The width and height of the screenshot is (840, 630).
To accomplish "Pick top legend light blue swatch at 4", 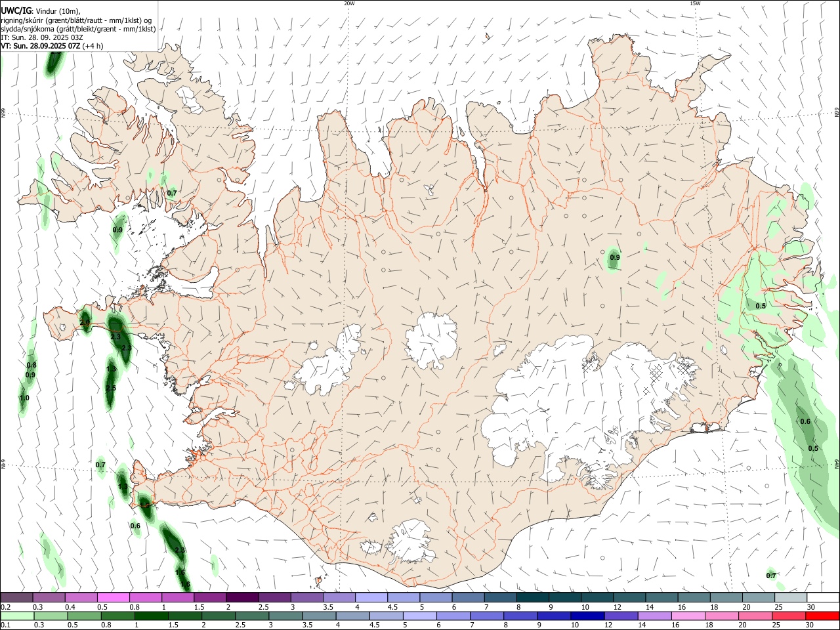I will 371,597.
